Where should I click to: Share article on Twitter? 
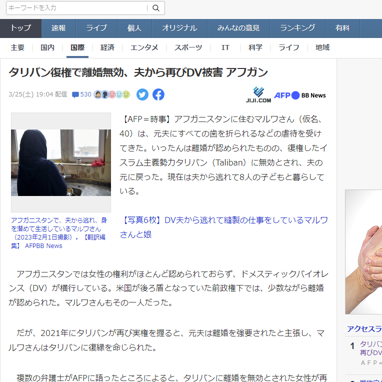tap(142, 95)
